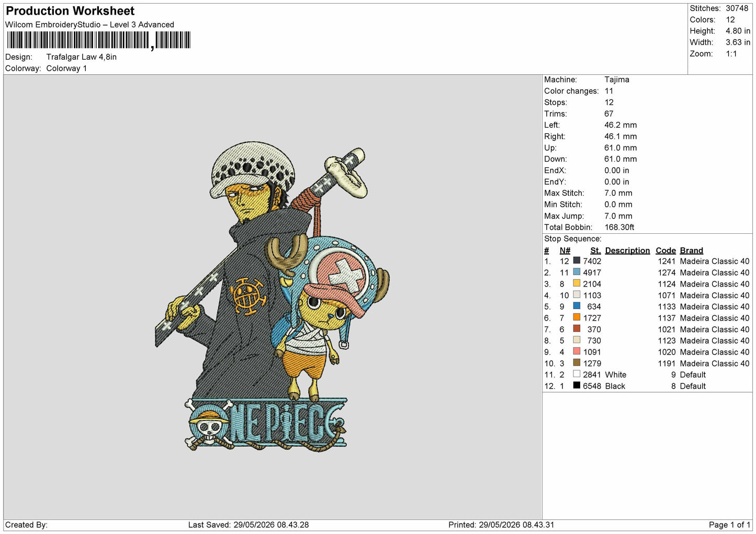The height and width of the screenshot is (534, 756).
Task: Click the Height value '4.80 in'
Action: pyautogui.click(x=738, y=31)
